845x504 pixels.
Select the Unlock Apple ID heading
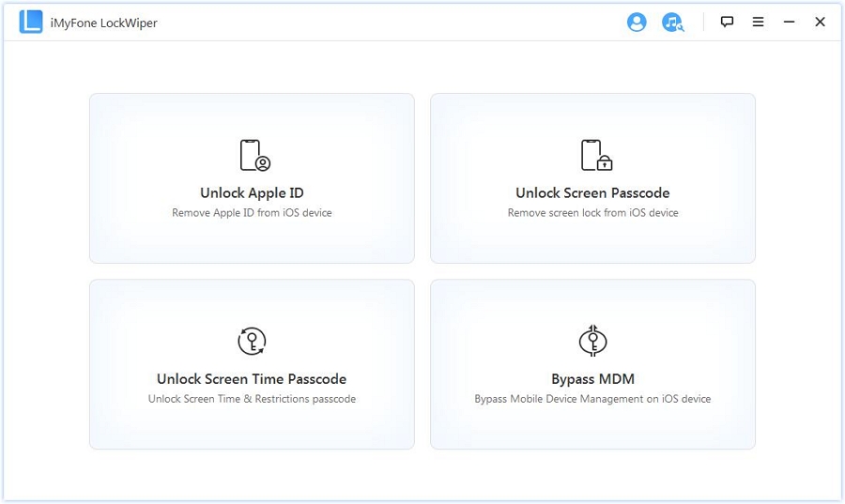pos(252,193)
